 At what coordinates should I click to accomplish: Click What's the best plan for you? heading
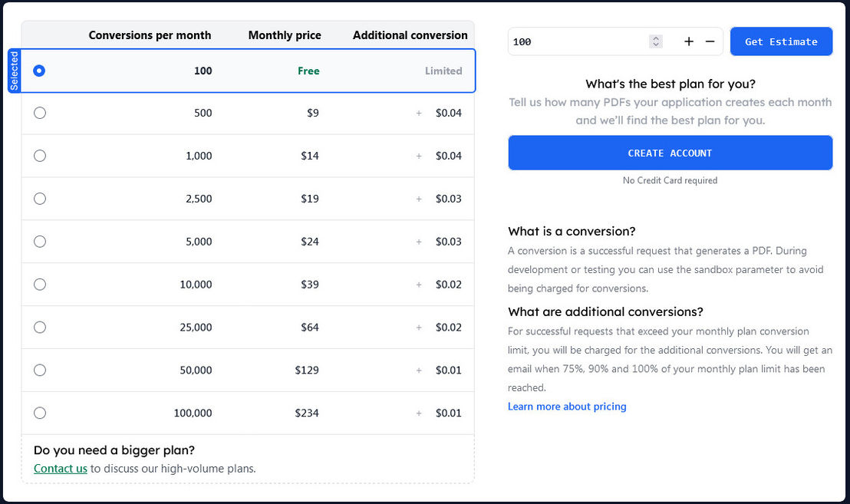670,84
